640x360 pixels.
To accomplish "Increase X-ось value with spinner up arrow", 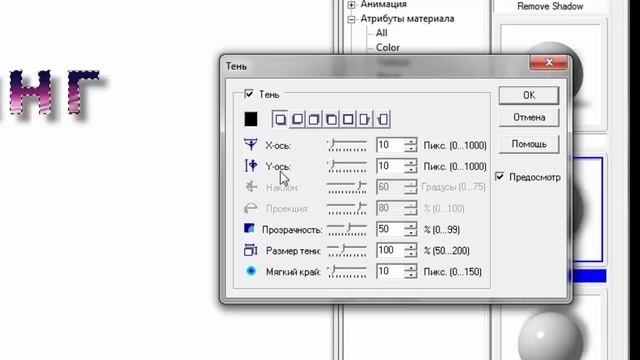I will 411,142.
